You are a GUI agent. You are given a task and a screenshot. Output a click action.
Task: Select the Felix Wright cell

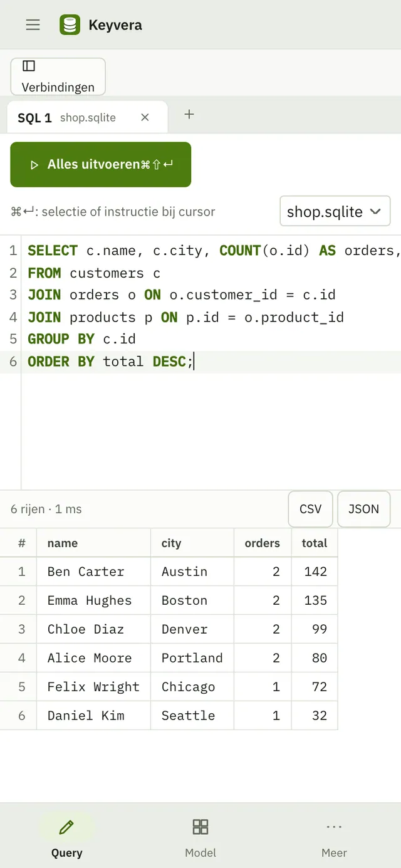94,687
